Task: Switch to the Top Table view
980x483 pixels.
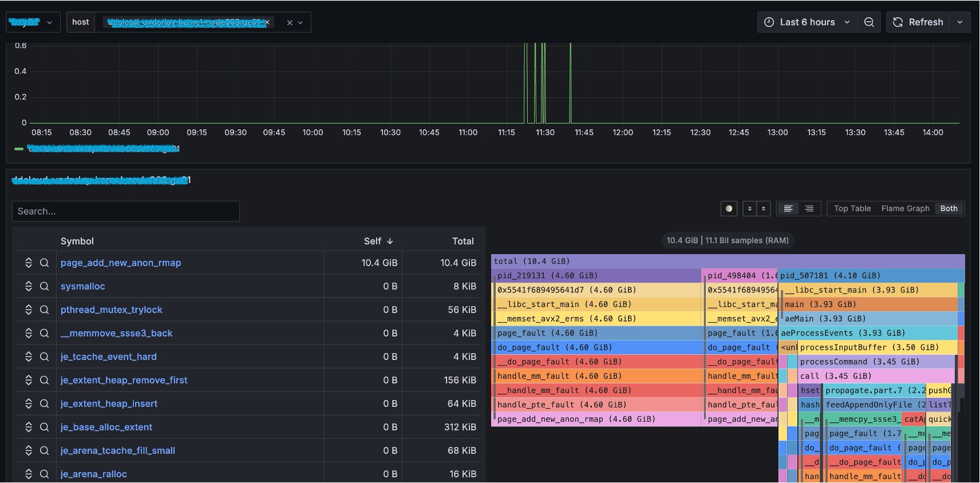Action: pyautogui.click(x=852, y=209)
